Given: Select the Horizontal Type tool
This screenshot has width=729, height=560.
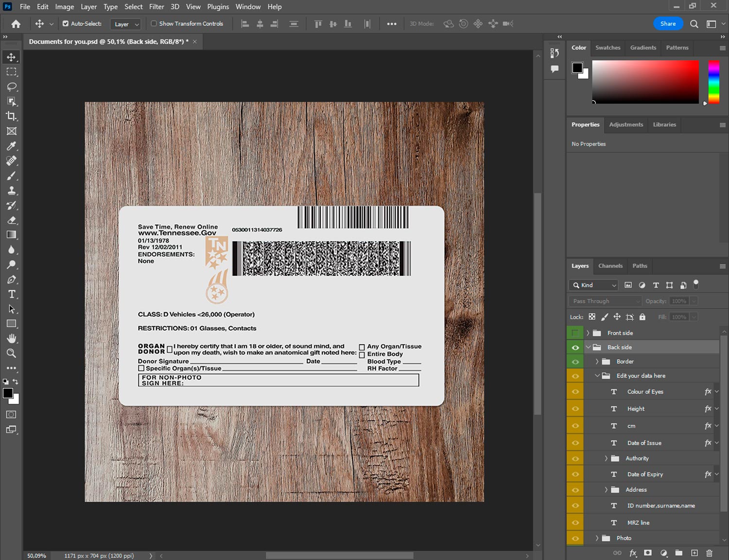Looking at the screenshot, I should (12, 294).
